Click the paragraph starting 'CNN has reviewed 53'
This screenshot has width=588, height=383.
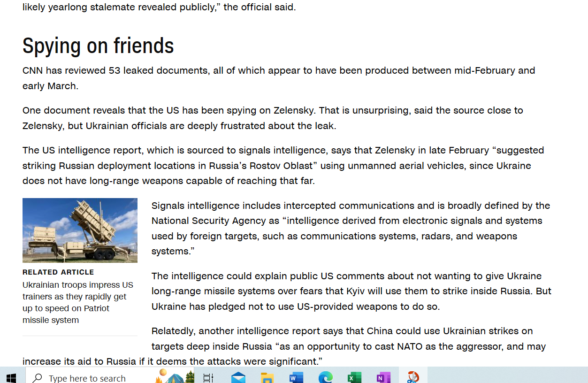point(279,78)
